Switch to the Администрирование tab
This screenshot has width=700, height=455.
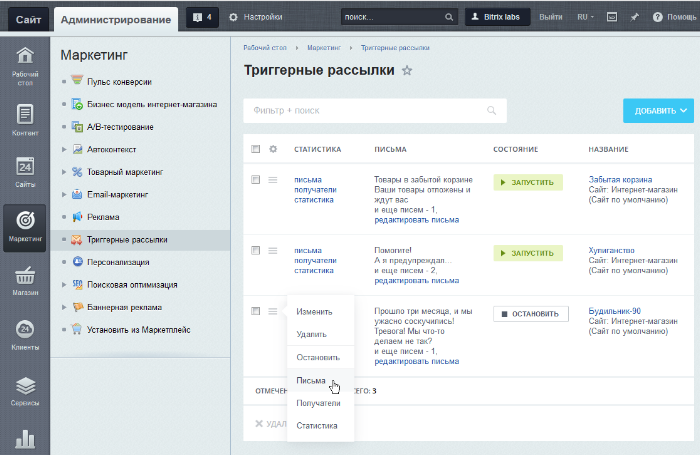click(116, 20)
